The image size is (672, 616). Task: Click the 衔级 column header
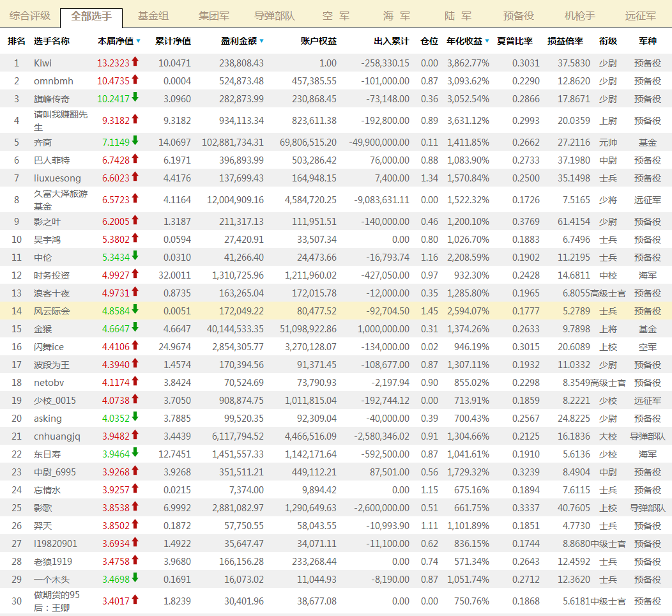608,41
